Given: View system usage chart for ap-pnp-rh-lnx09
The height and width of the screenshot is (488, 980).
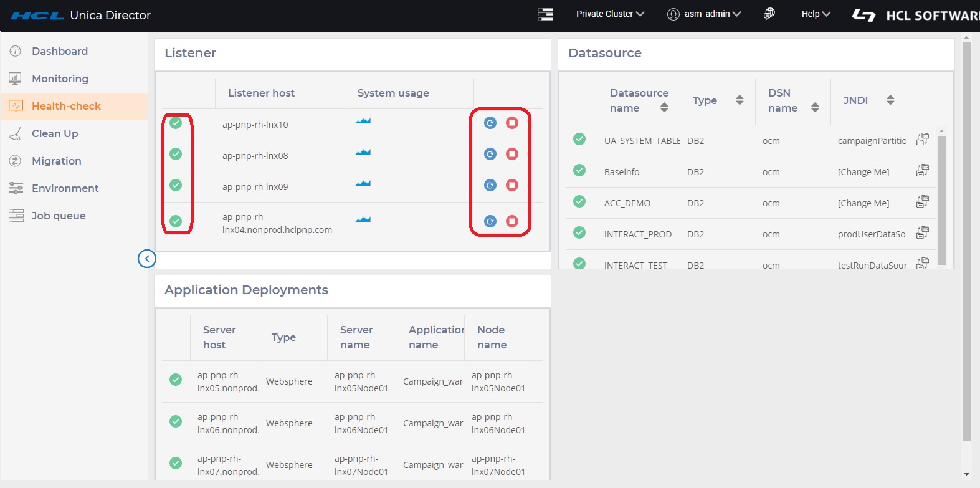Looking at the screenshot, I should (363, 183).
